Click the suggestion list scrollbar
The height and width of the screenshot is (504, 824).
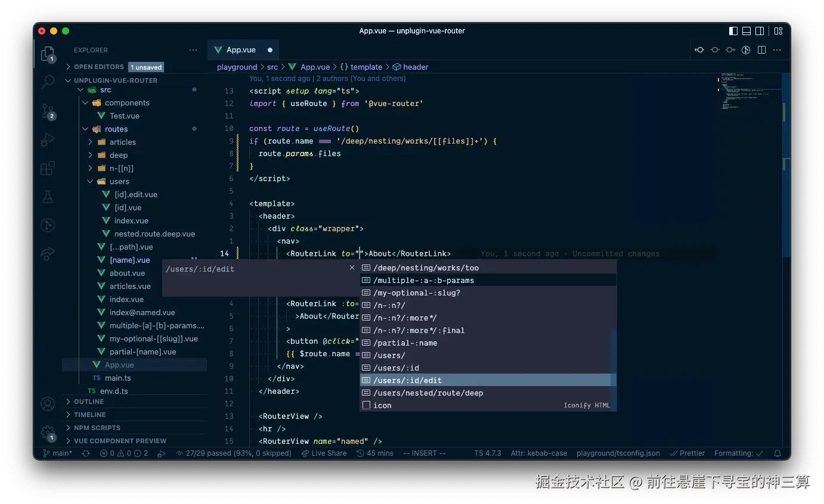click(x=614, y=369)
